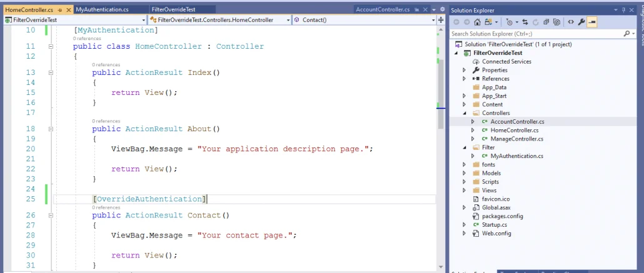Select packages.config file
This screenshot has width=644, height=273.
coord(502,216)
